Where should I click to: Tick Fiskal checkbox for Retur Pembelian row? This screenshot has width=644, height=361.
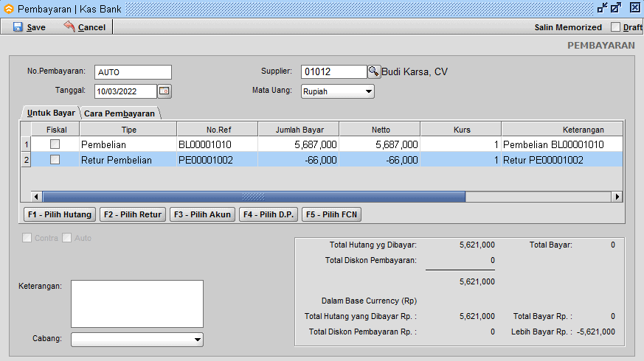coord(55,160)
